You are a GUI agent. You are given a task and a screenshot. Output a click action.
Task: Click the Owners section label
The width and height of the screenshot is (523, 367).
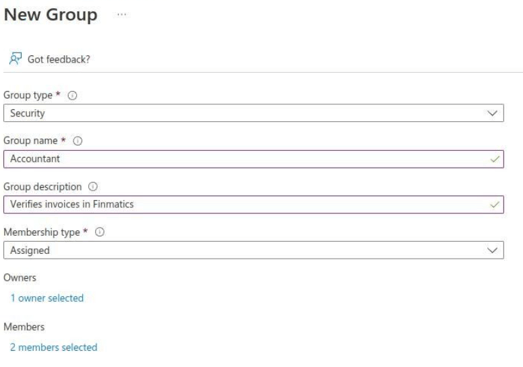click(x=20, y=278)
